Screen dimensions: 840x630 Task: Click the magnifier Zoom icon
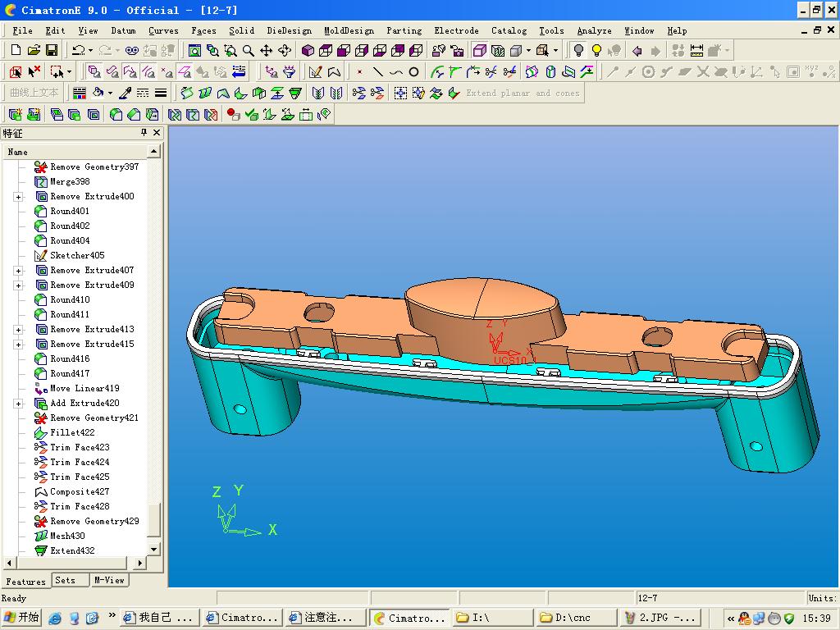248,51
